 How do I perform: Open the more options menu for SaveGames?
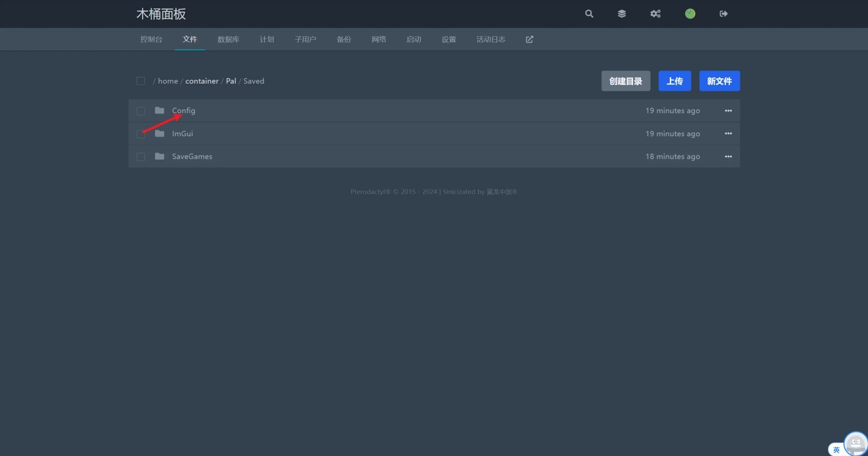coord(728,157)
